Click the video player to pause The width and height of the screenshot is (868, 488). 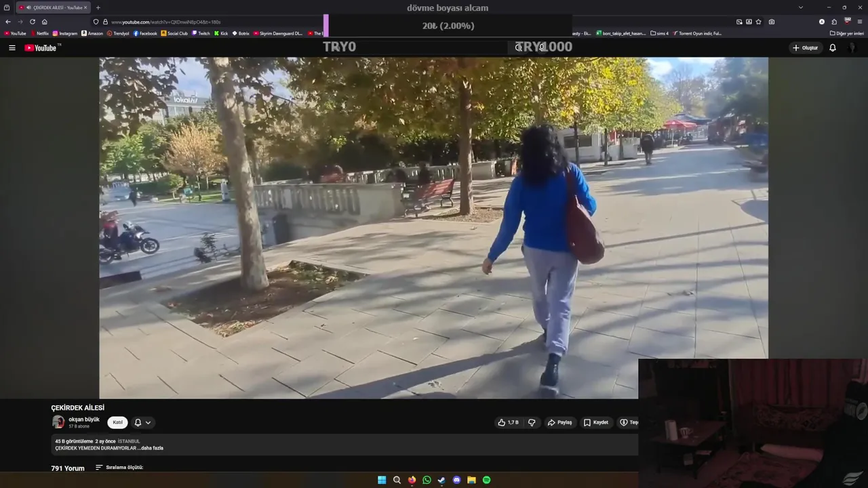pos(434,228)
